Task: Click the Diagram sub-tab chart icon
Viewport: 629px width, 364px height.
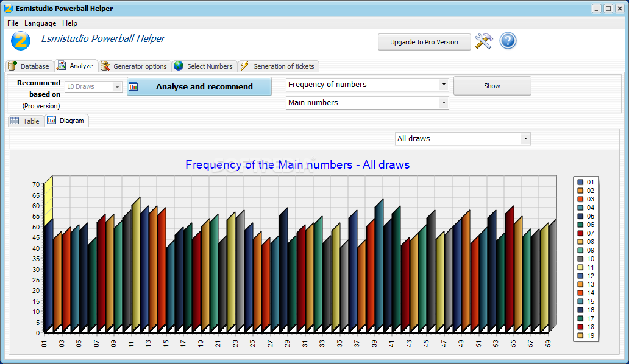Action: click(51, 120)
